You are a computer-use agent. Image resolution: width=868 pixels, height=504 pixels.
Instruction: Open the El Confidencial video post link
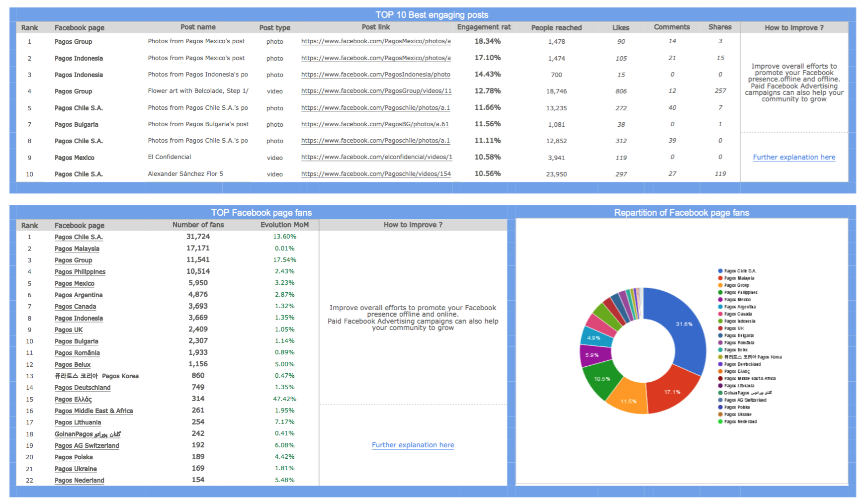376,157
